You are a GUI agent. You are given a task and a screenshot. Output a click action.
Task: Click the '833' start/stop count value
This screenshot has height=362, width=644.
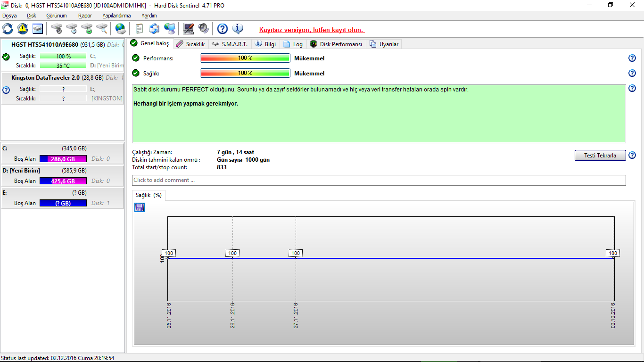click(x=222, y=167)
